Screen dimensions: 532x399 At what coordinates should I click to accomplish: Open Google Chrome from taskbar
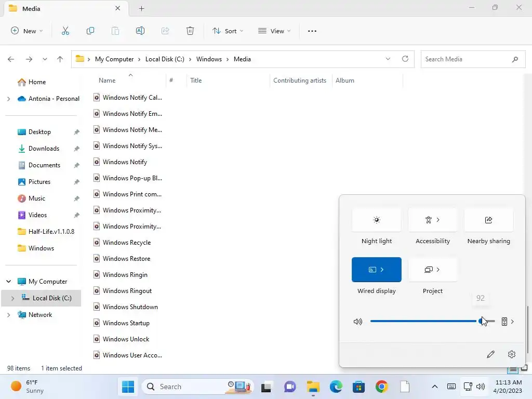click(x=382, y=387)
